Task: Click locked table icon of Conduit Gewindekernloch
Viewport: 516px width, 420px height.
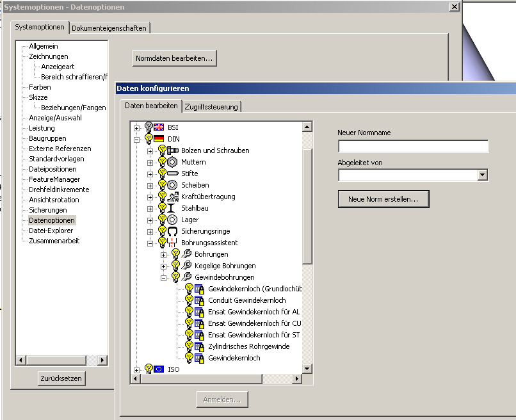Action: click(200, 300)
